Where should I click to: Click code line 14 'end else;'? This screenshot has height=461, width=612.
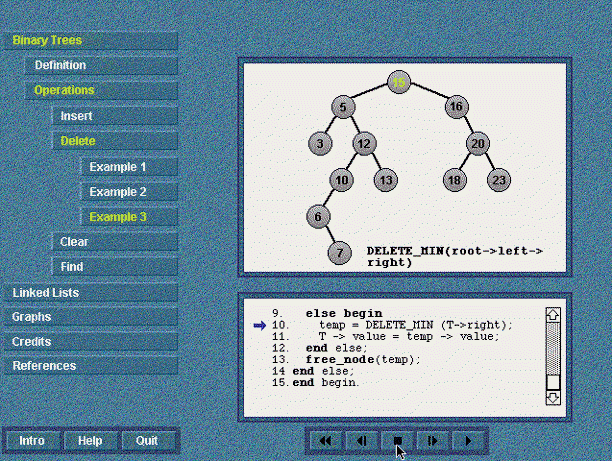coord(313,371)
